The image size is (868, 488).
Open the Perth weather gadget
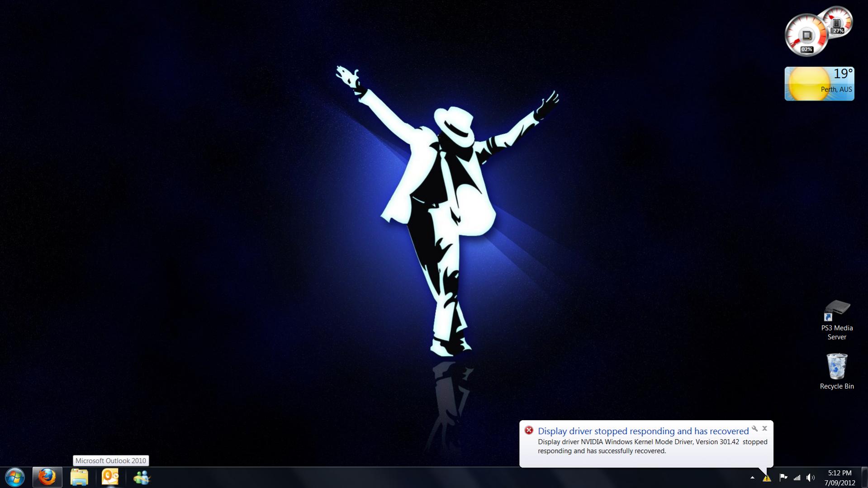(x=819, y=84)
